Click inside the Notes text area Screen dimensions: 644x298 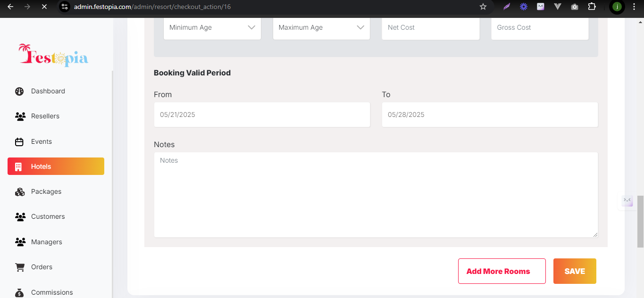click(x=376, y=194)
